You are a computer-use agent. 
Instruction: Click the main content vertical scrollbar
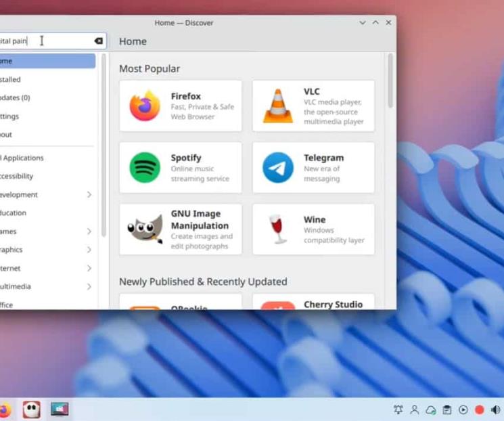(x=390, y=81)
